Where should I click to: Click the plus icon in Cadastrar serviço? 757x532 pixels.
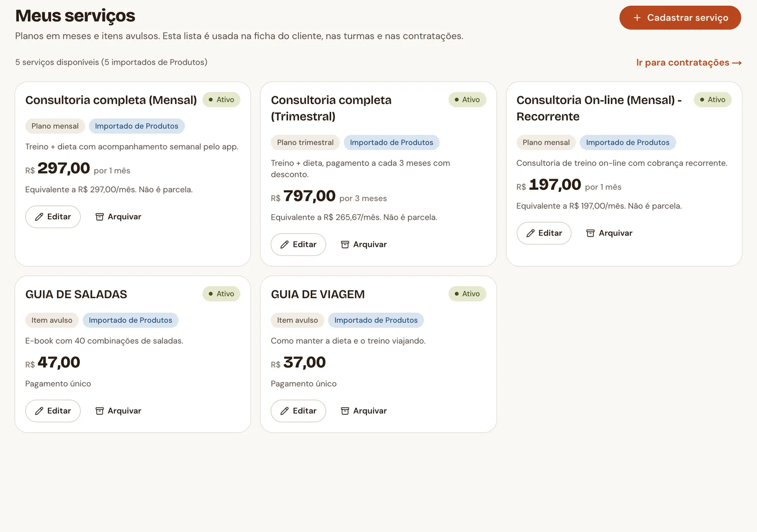click(x=637, y=17)
